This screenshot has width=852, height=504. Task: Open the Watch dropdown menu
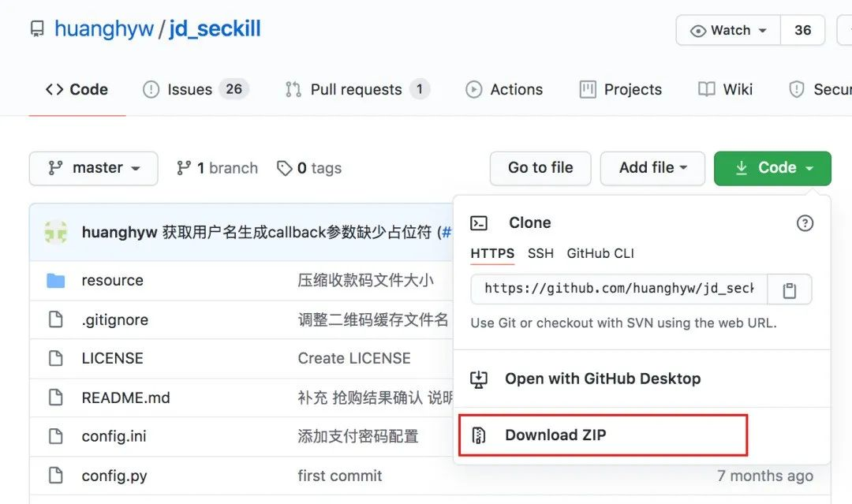[728, 30]
